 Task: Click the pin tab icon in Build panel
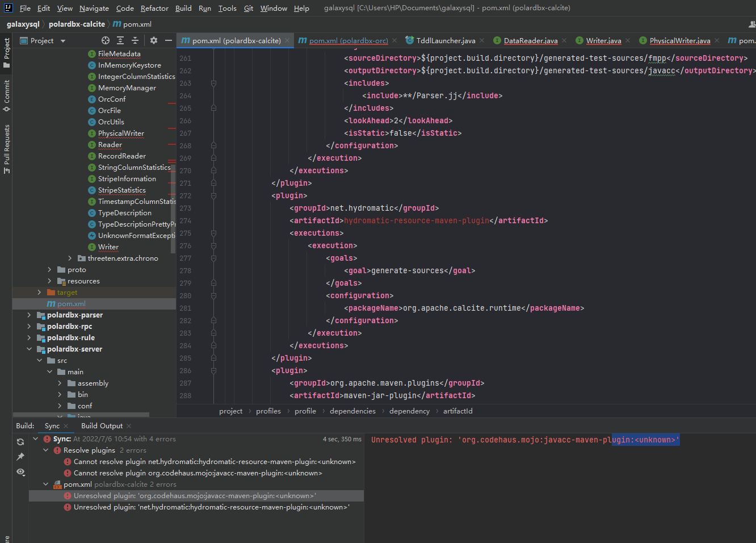pyautogui.click(x=20, y=457)
